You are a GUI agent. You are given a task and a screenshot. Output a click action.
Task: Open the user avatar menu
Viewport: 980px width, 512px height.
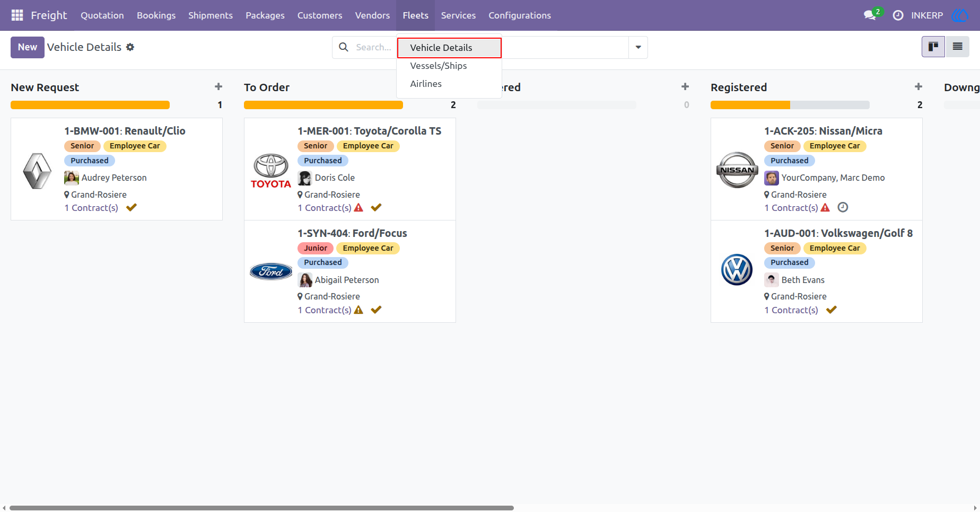click(x=960, y=15)
